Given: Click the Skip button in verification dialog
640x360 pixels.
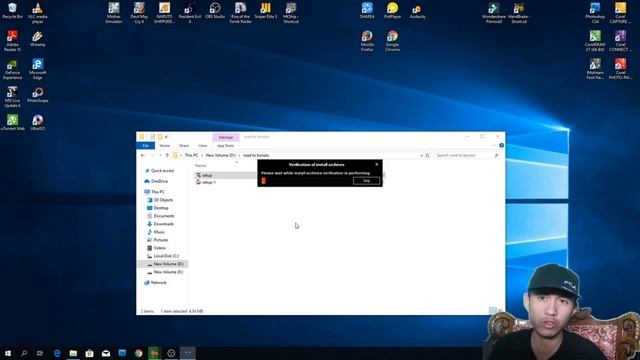Looking at the screenshot, I should coord(367,180).
